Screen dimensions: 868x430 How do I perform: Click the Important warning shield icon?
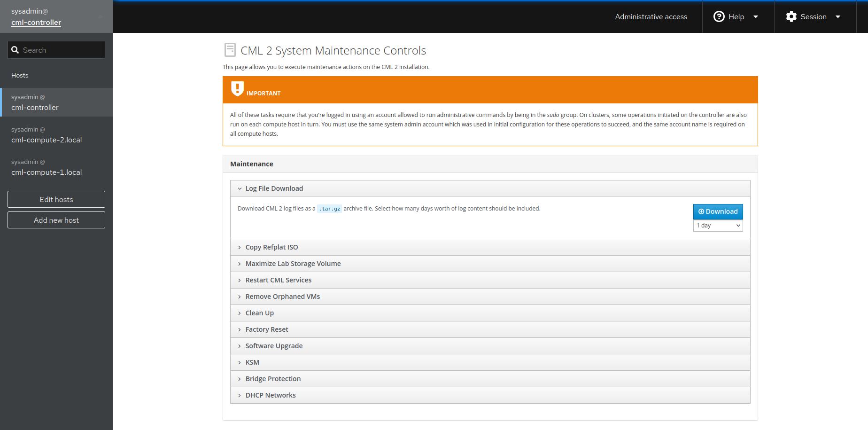click(x=237, y=88)
